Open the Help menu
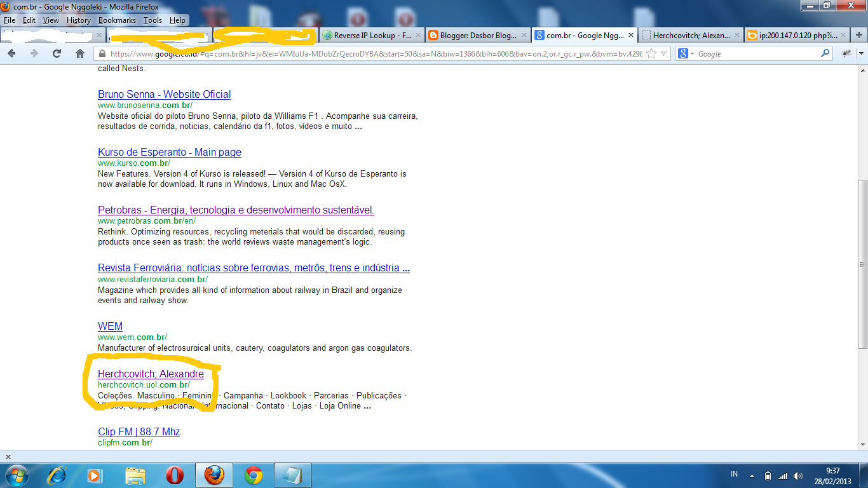The height and width of the screenshot is (488, 868). pyautogui.click(x=177, y=20)
